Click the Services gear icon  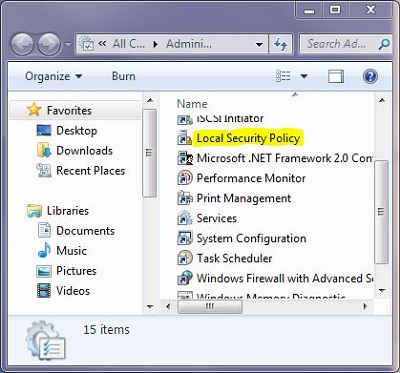pos(185,218)
